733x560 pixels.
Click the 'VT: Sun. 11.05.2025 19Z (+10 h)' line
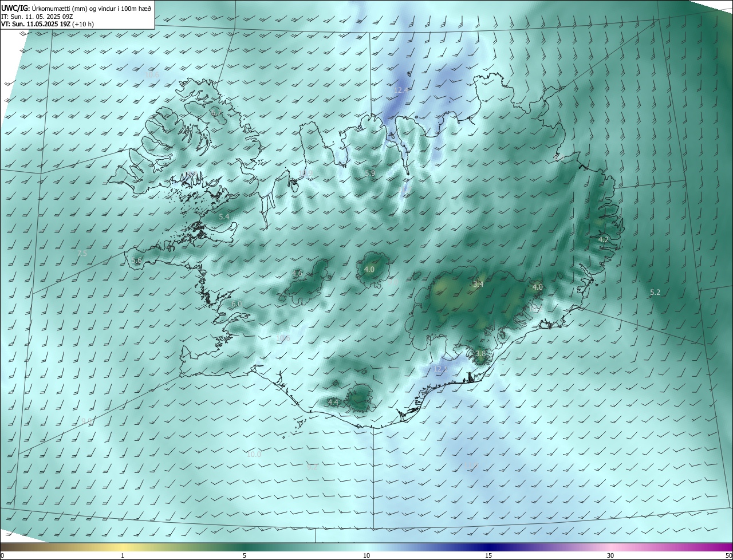(x=48, y=25)
